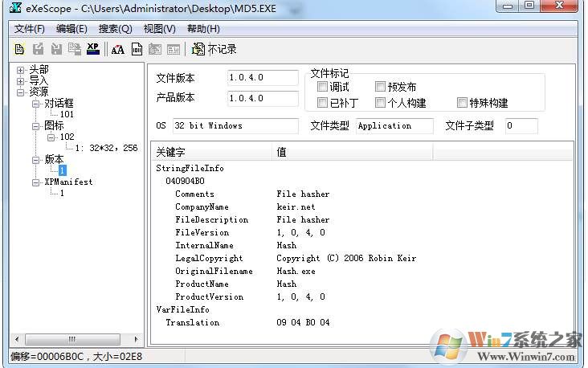Click the save update toolbar icon
The image size is (588, 368).
75,49
